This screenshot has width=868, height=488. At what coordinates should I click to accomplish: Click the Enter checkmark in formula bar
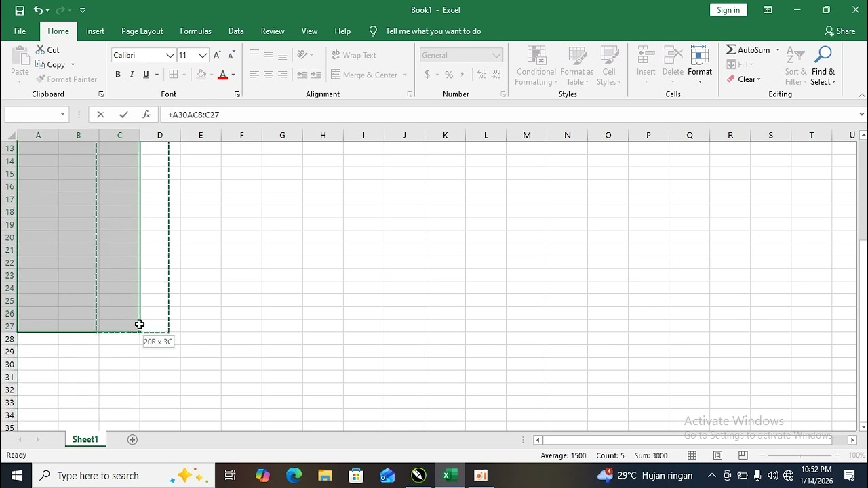coord(123,115)
